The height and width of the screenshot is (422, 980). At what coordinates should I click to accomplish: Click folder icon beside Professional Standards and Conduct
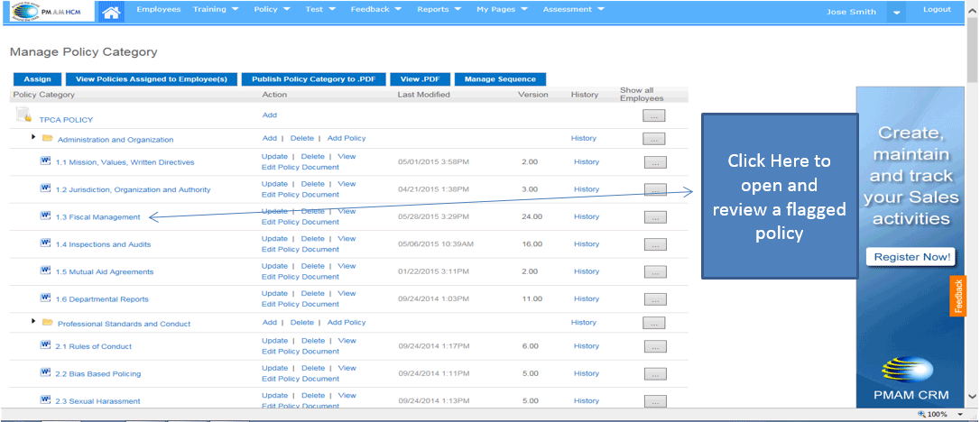click(47, 323)
